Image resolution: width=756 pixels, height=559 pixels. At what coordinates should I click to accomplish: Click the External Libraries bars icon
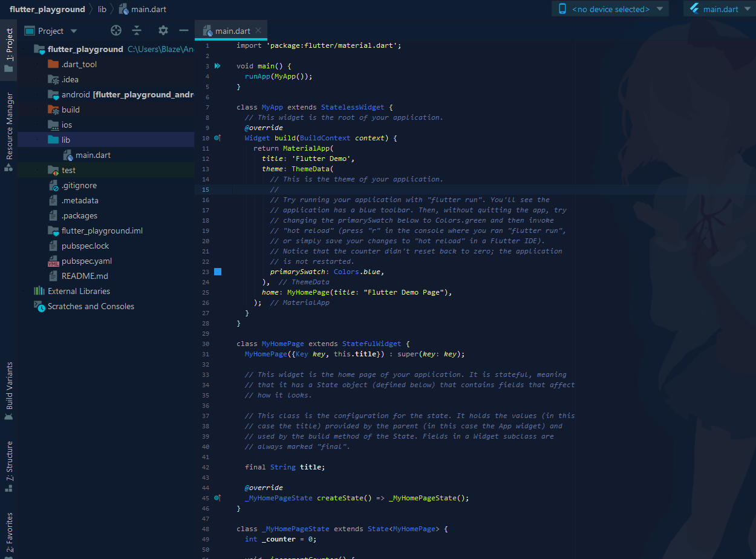point(39,291)
